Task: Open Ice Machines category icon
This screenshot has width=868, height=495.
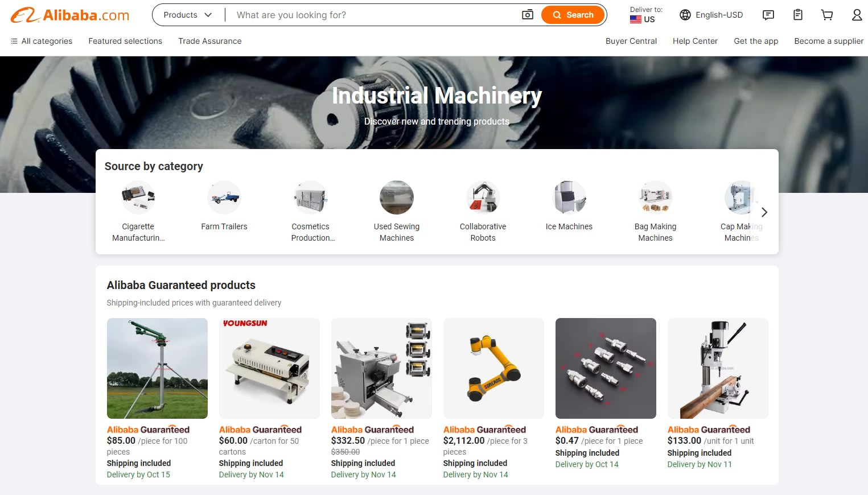Action: click(569, 197)
